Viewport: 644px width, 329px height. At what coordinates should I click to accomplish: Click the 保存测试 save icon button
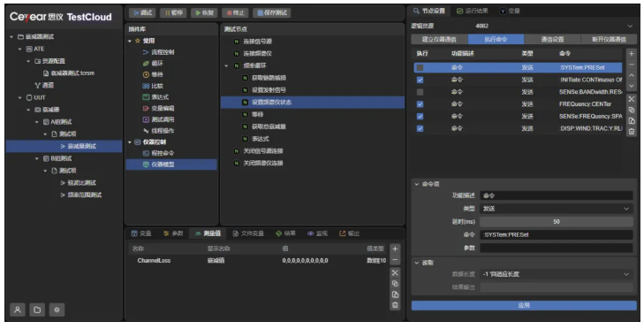click(271, 12)
